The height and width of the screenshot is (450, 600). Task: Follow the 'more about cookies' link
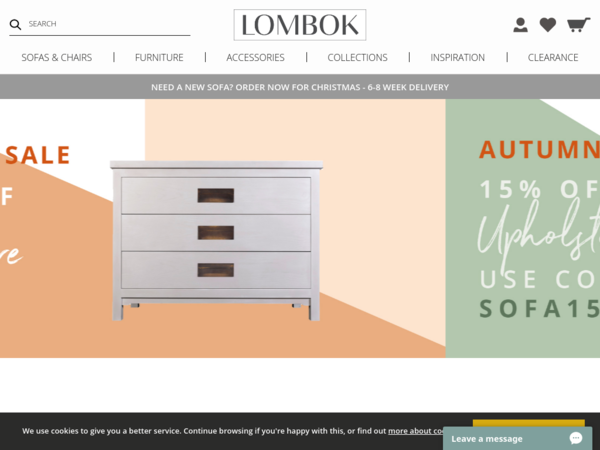coord(416,431)
